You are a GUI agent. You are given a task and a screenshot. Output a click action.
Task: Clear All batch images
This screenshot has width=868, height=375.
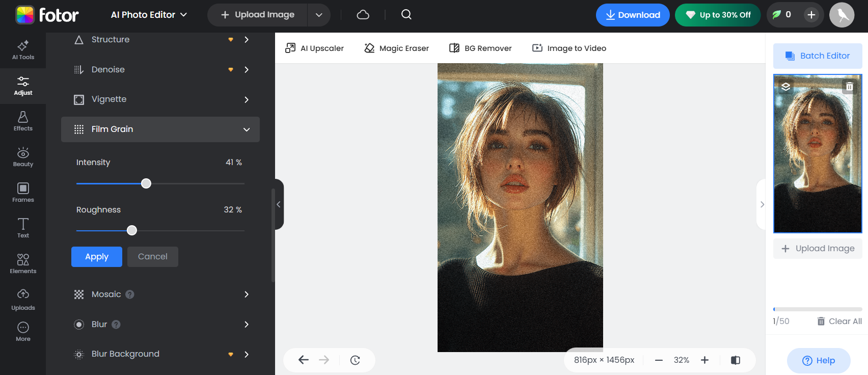point(839,322)
